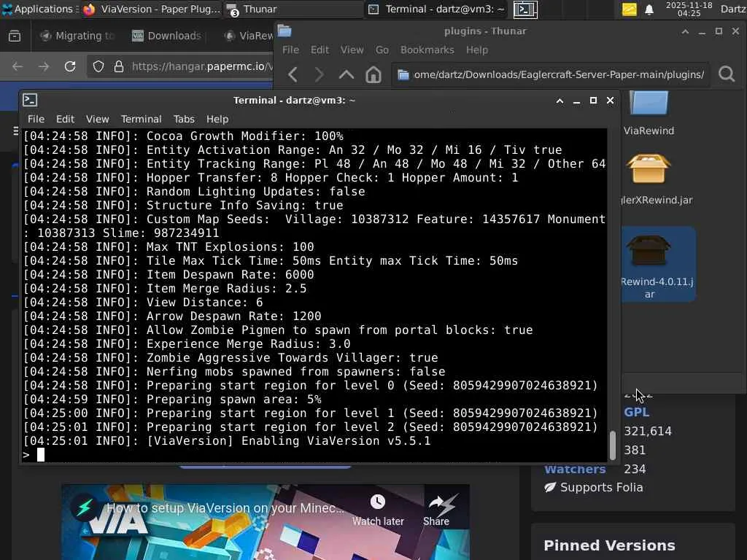Select Terminal dartz@vm3 taskbar entry
The image size is (747, 560).
tap(436, 9)
